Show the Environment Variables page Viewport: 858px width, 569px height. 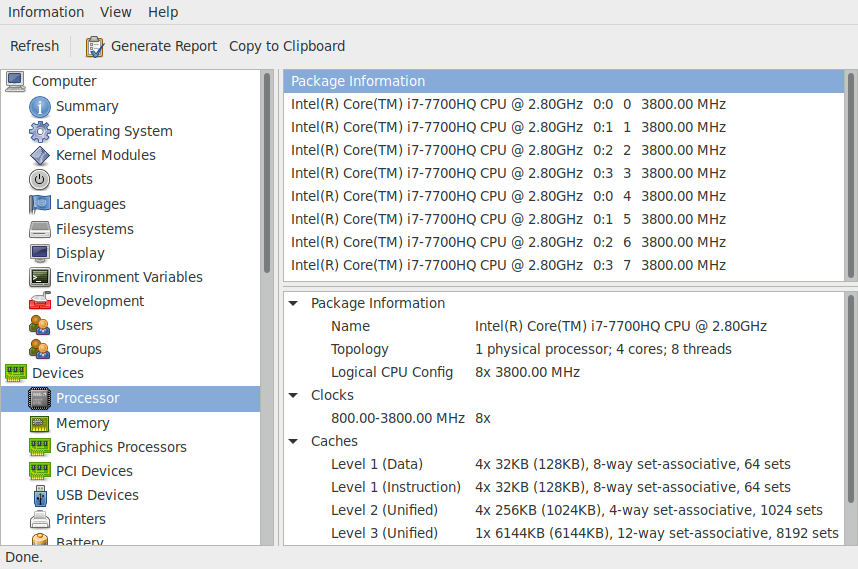coord(130,277)
